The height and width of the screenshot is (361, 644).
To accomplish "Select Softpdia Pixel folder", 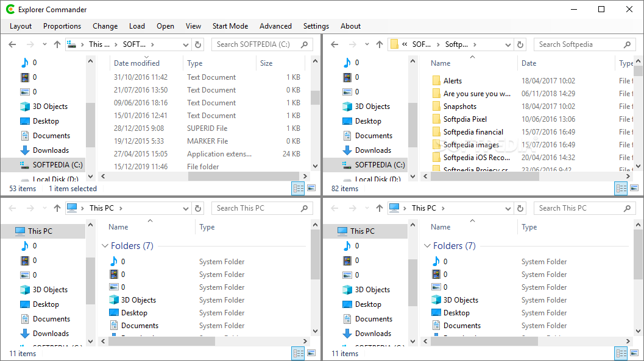I will point(465,119).
